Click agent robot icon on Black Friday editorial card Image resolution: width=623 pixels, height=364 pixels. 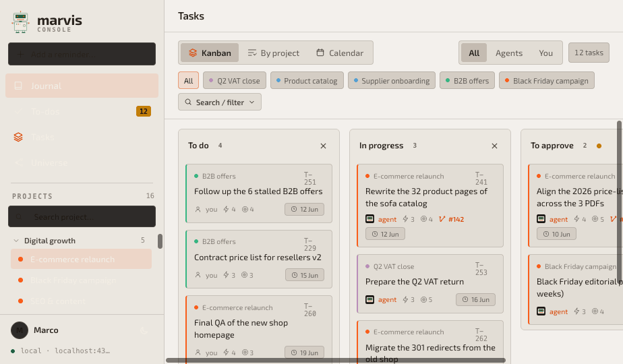tap(541, 311)
